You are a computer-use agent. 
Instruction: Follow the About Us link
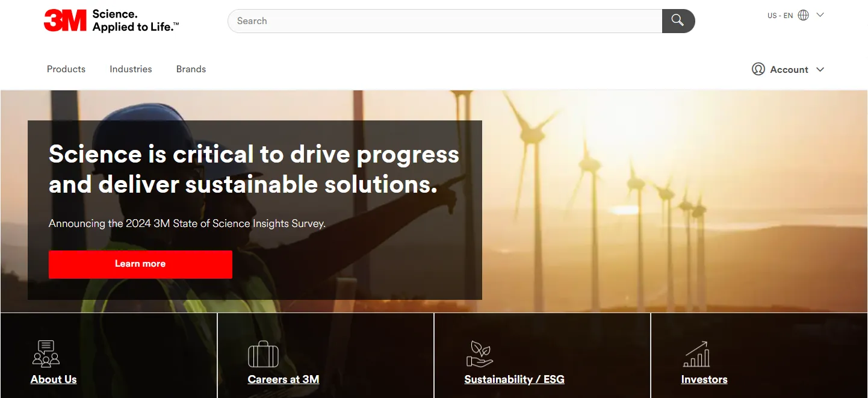(54, 379)
